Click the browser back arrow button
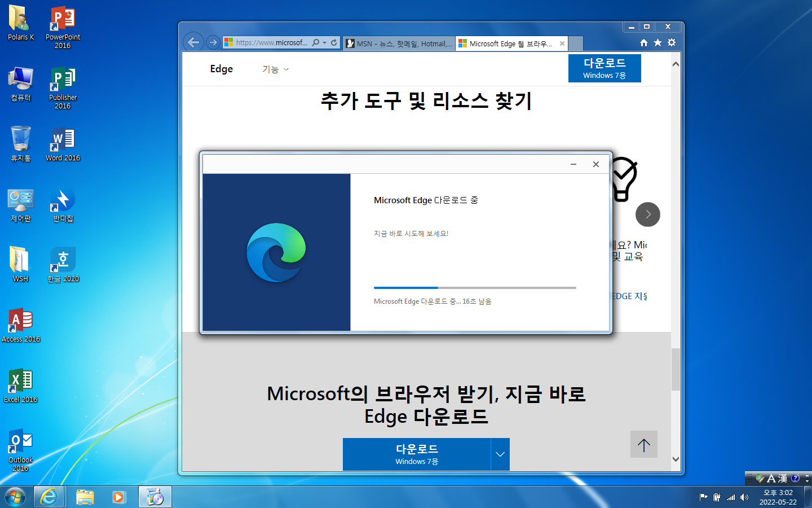The height and width of the screenshot is (508, 812). pos(193,42)
